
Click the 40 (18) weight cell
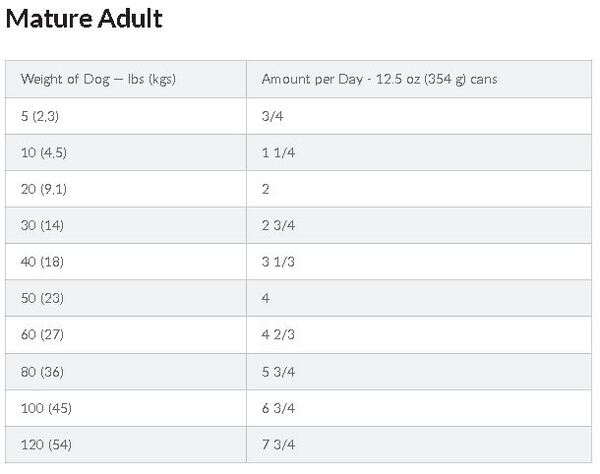tap(126, 262)
